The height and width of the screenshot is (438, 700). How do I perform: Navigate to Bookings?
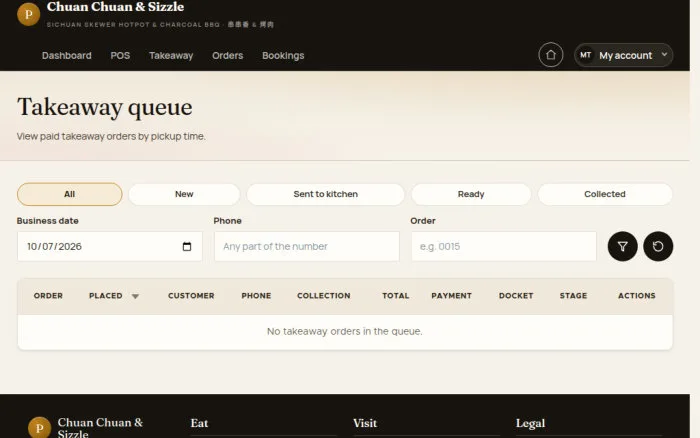pos(283,55)
